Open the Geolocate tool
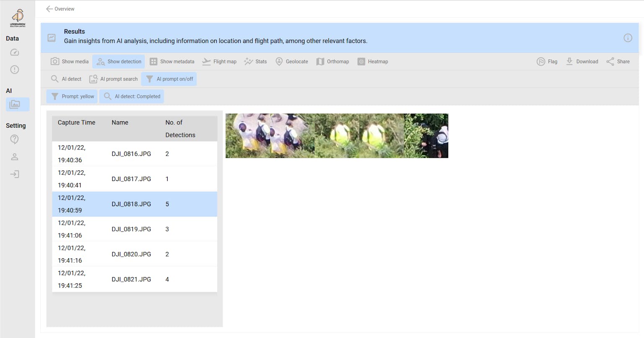This screenshot has width=644, height=338. tap(292, 61)
